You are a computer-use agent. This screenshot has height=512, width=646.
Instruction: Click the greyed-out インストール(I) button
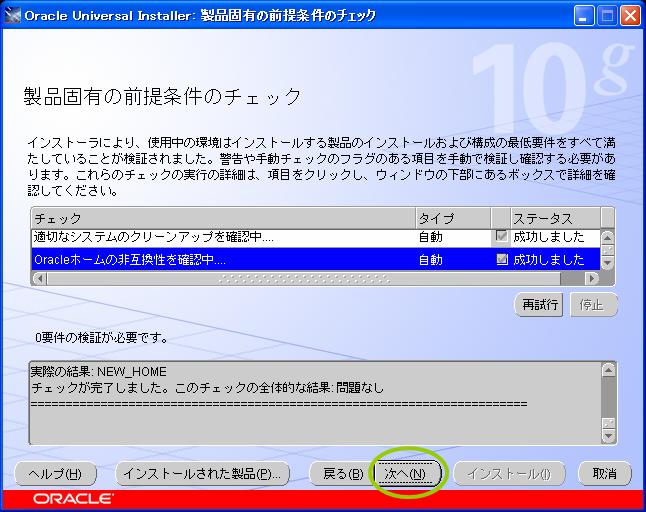[509, 474]
